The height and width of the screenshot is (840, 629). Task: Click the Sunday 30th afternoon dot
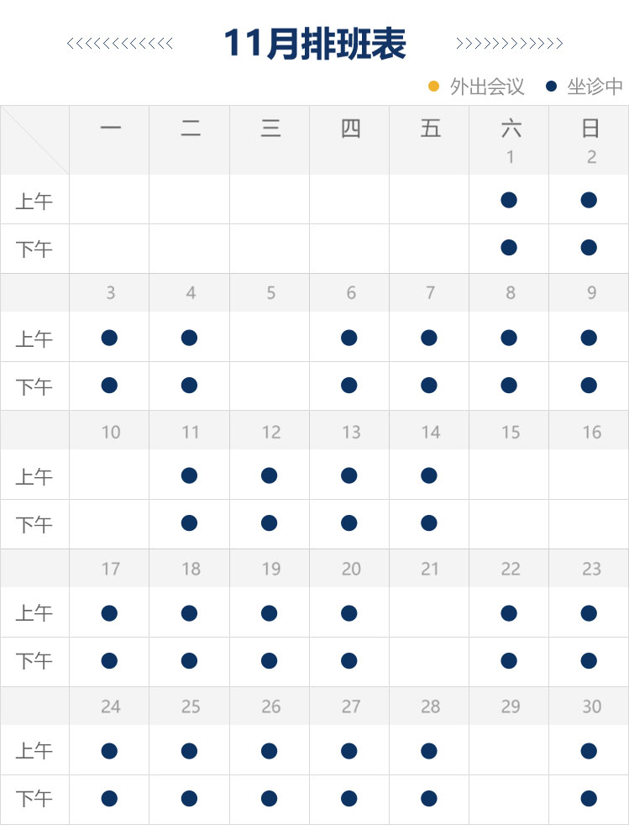[x=589, y=799]
